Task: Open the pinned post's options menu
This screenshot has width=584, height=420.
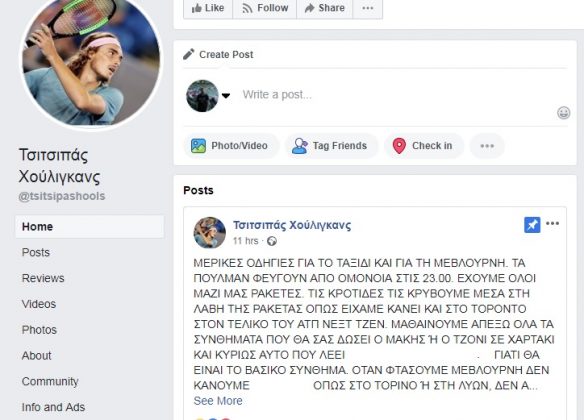Action: click(552, 223)
